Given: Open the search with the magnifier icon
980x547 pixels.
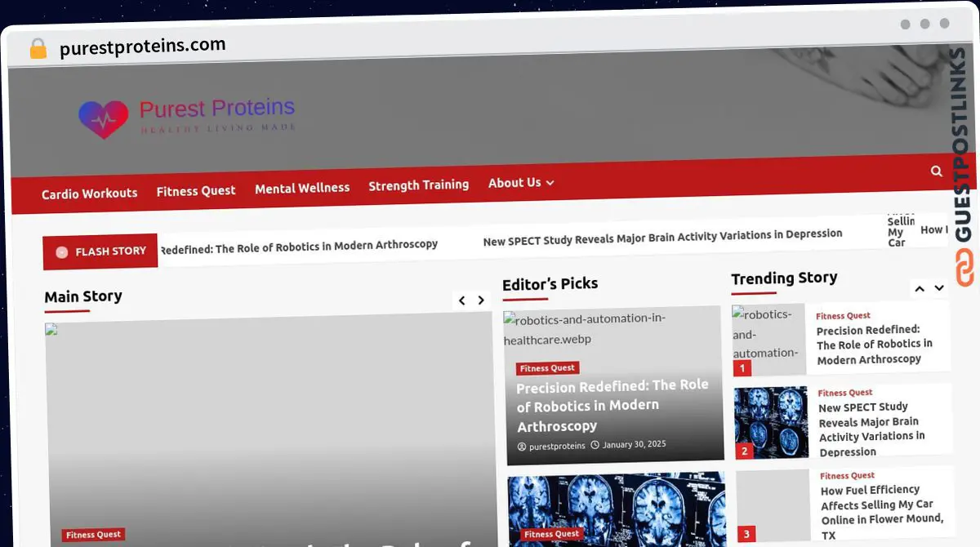Looking at the screenshot, I should tap(936, 171).
